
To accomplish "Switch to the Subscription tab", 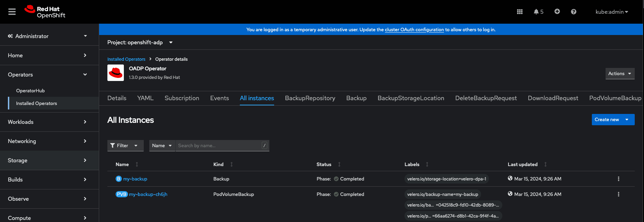I will [x=182, y=98].
